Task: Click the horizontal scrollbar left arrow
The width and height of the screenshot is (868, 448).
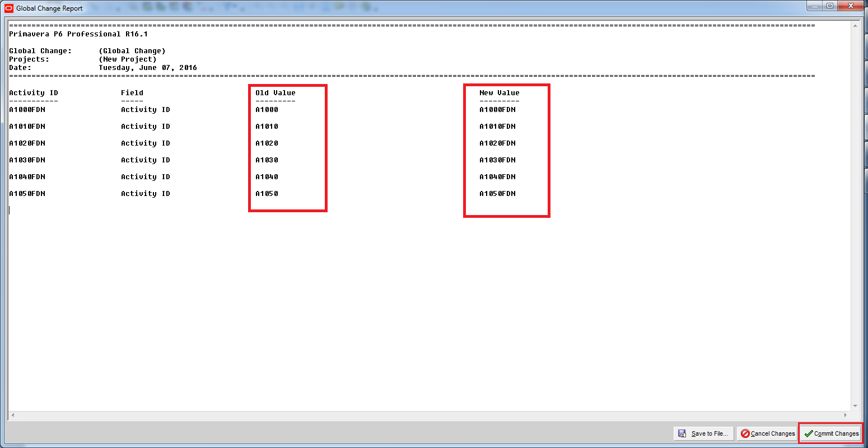Action: (x=12, y=416)
